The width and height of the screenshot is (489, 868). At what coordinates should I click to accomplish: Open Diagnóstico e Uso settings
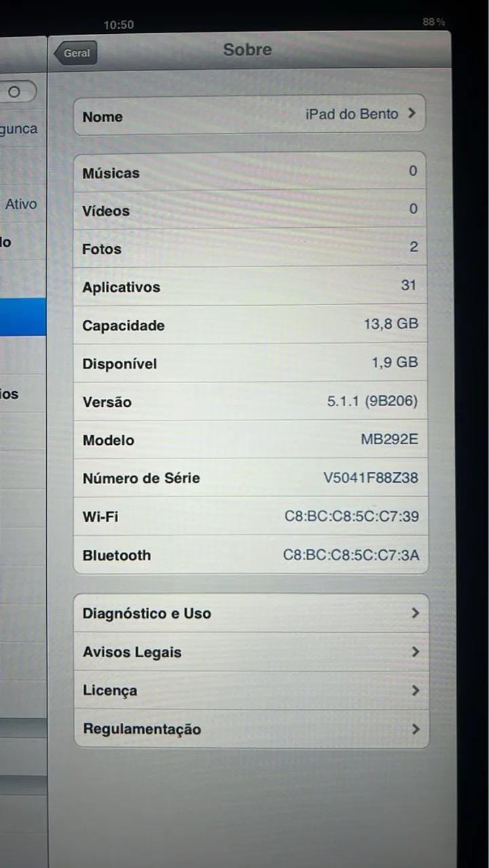[251, 613]
